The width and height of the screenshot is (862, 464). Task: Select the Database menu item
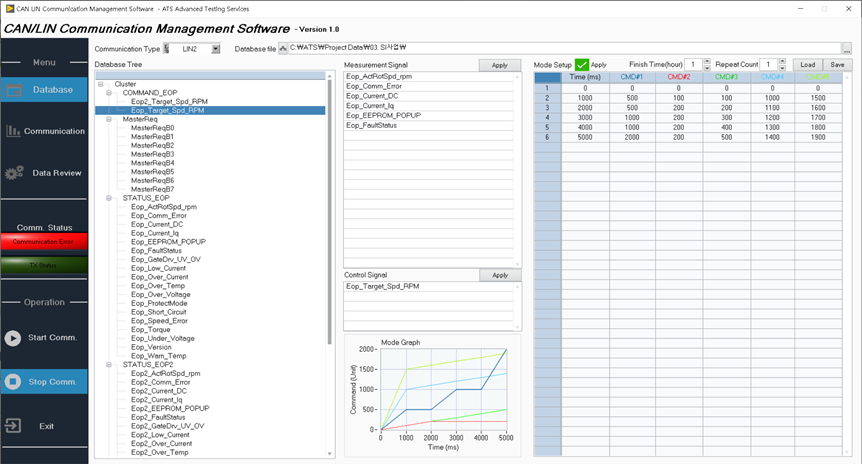pyautogui.click(x=44, y=90)
